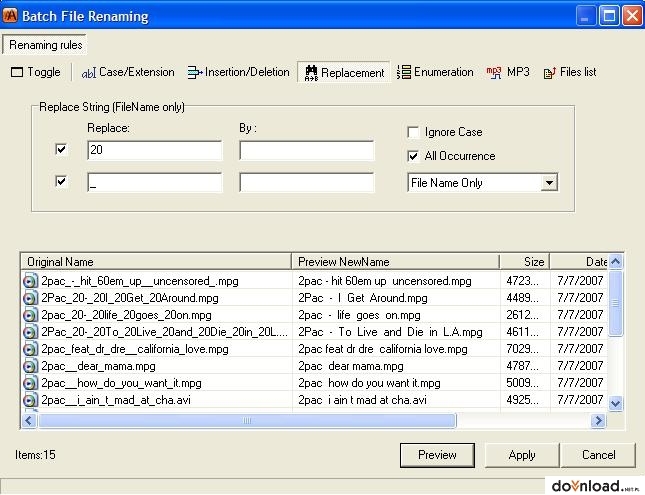This screenshot has width=645, height=495.
Task: Select file 2pac_feat_dr_dre__california_love.mpg
Action: pos(135,349)
